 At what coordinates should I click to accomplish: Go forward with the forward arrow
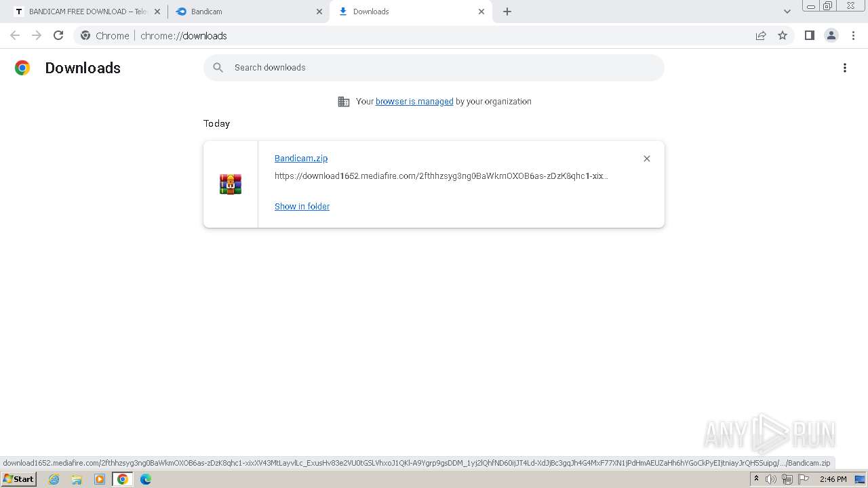pos(37,35)
